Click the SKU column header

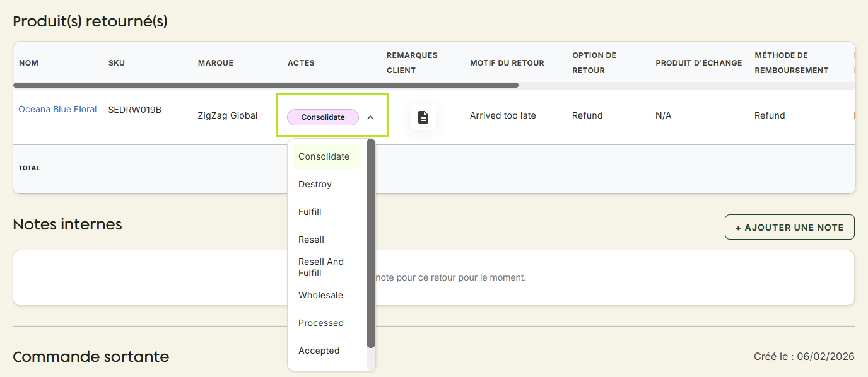pos(117,63)
